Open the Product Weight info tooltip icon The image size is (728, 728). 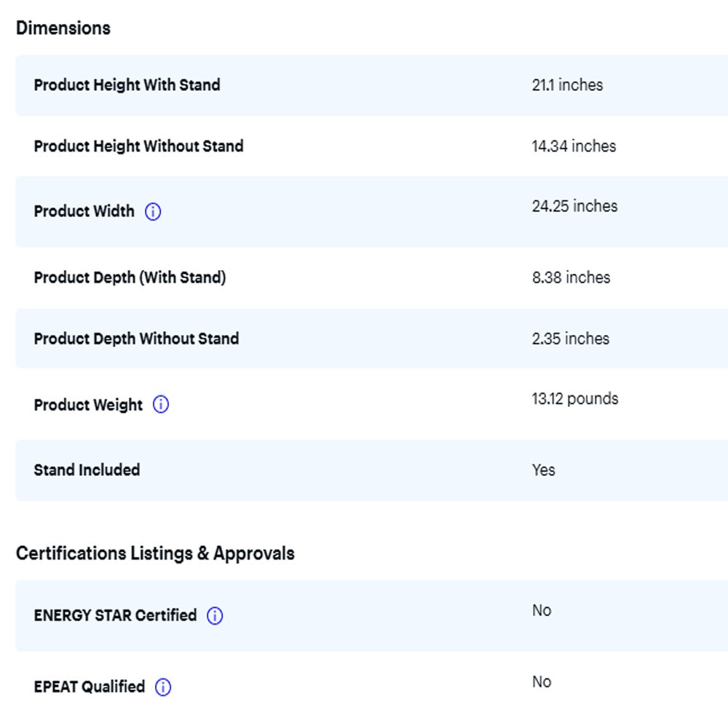pos(161,405)
